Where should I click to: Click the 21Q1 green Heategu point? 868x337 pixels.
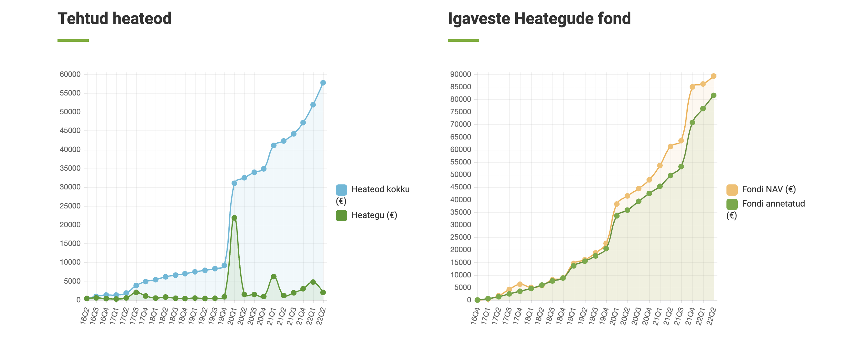[274, 276]
